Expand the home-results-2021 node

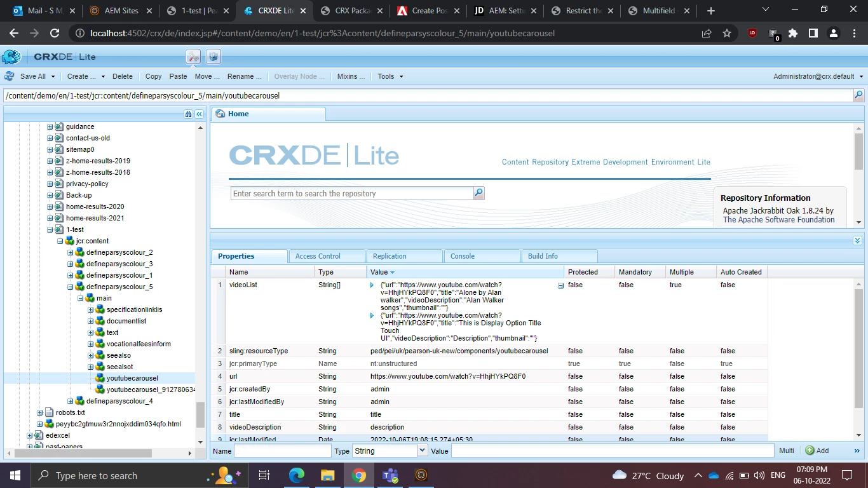point(50,218)
